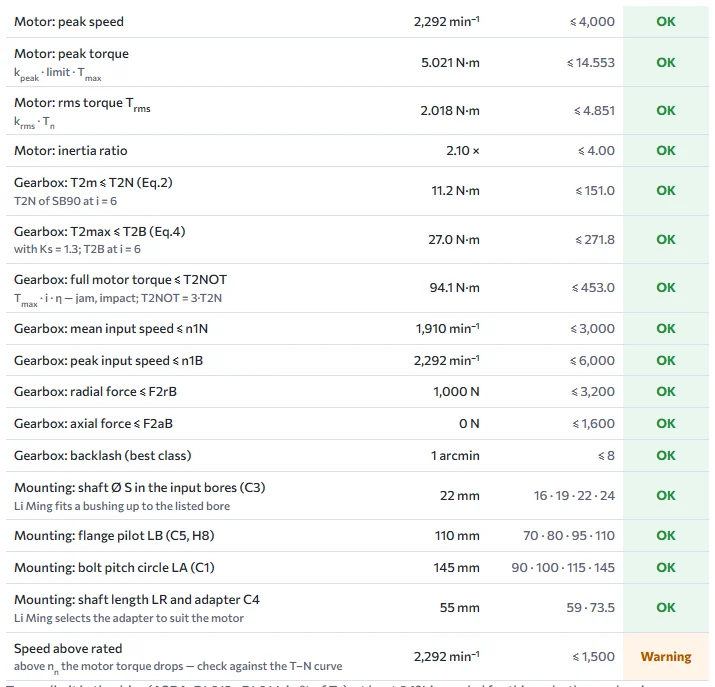The image size is (715, 687).
Task: Click the 'T2N of SB90 at i = 6' note
Action: click(x=65, y=201)
